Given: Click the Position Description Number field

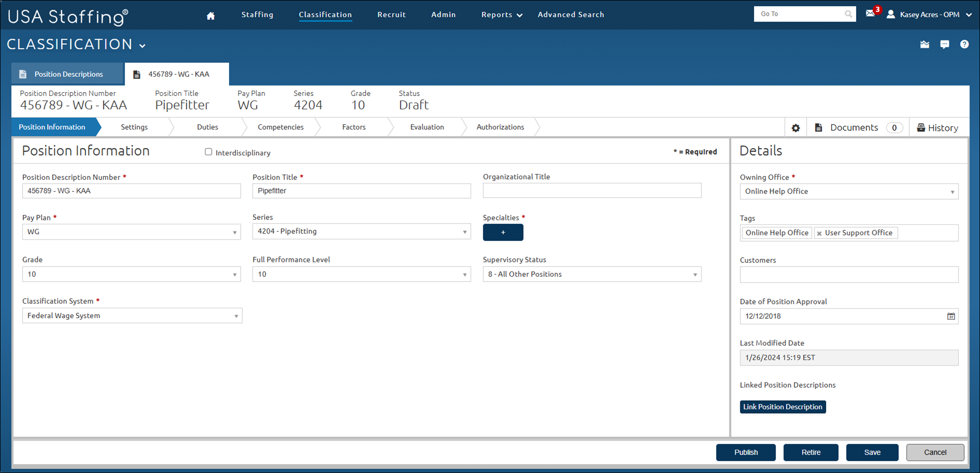Looking at the screenshot, I should click(x=131, y=191).
